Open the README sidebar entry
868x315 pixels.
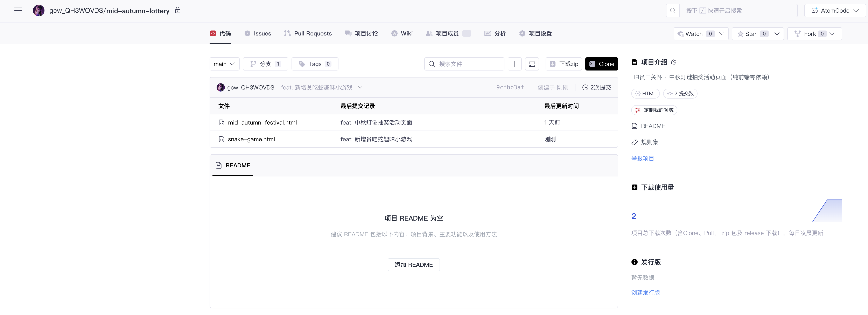click(648, 126)
